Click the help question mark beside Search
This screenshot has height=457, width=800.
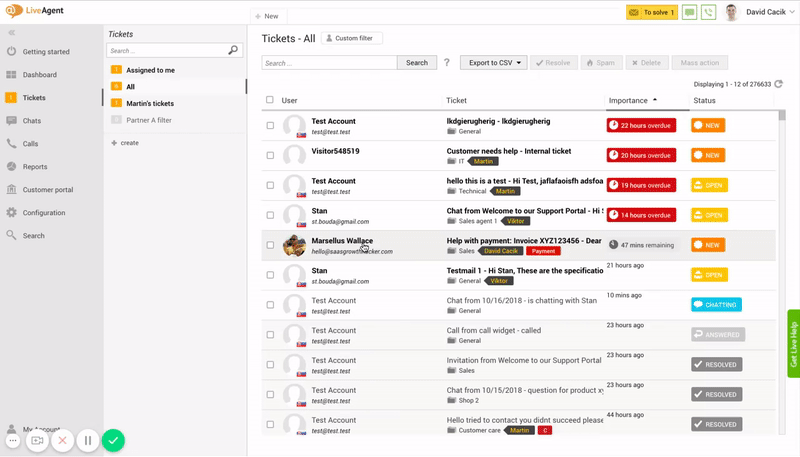pos(446,63)
